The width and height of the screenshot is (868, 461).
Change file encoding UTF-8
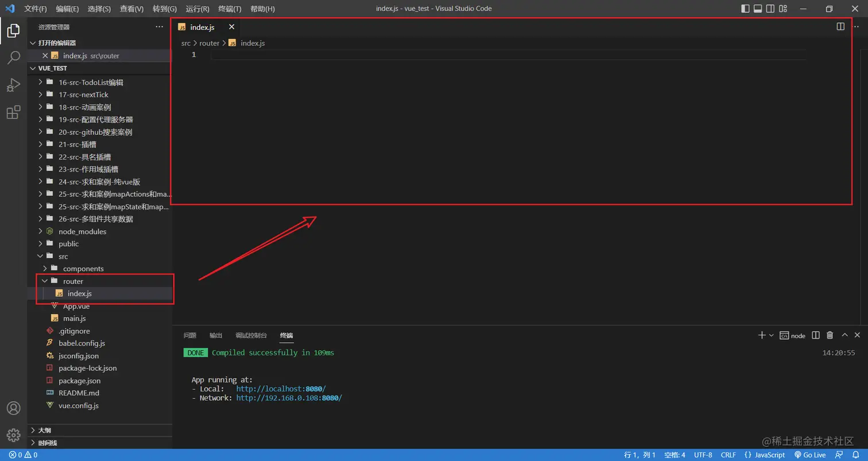point(703,455)
